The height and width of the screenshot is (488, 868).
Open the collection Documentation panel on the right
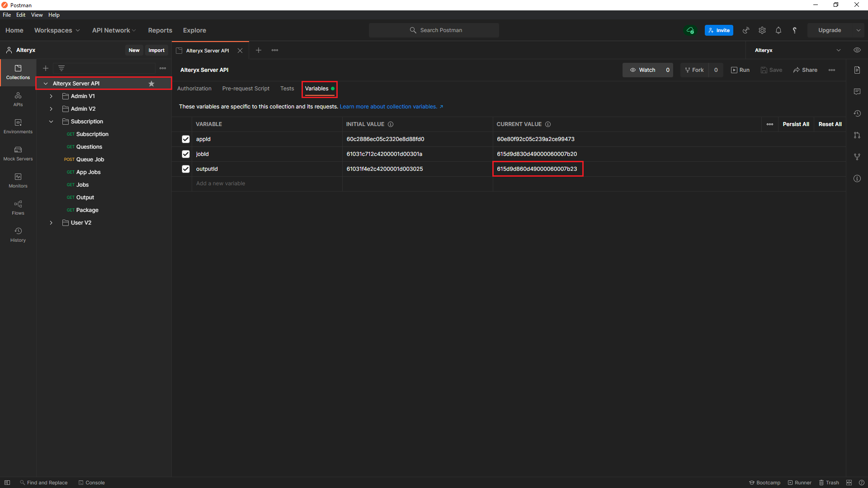[857, 70]
